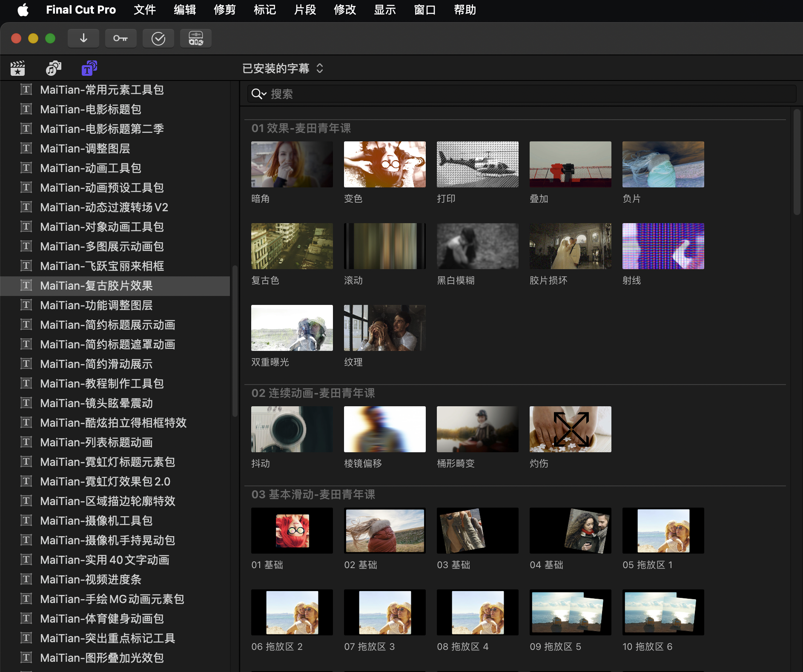
Task: Open the 窗口 menu
Action: pos(425,10)
